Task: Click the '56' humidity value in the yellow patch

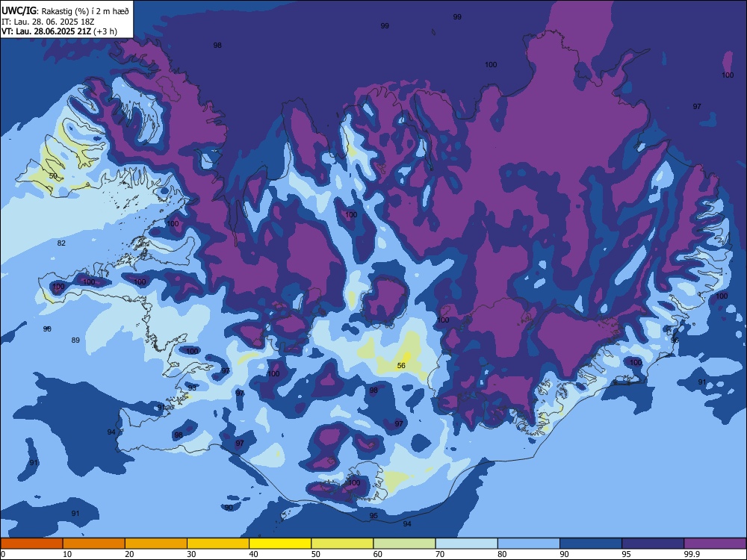Action: tap(401, 365)
